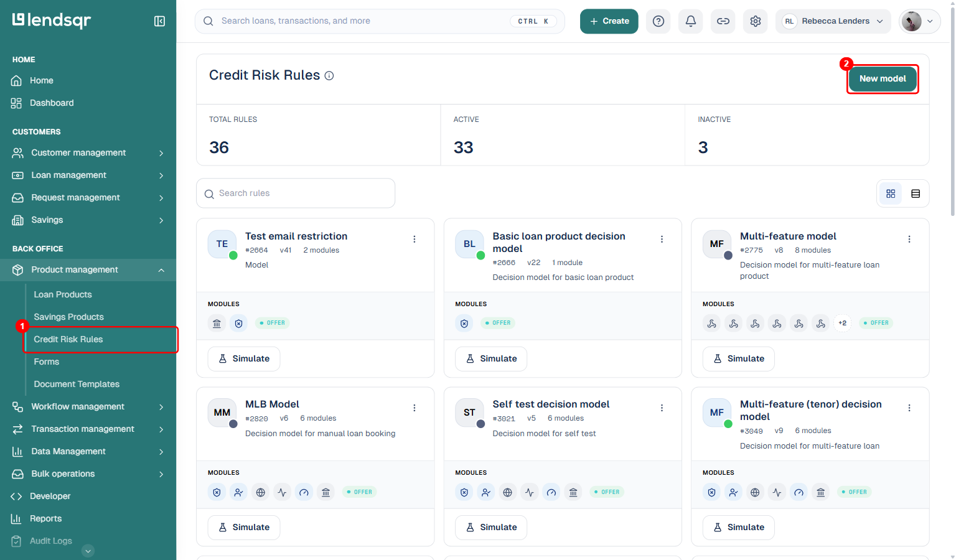Click the New model button
This screenshot has width=956, height=560.
(883, 79)
